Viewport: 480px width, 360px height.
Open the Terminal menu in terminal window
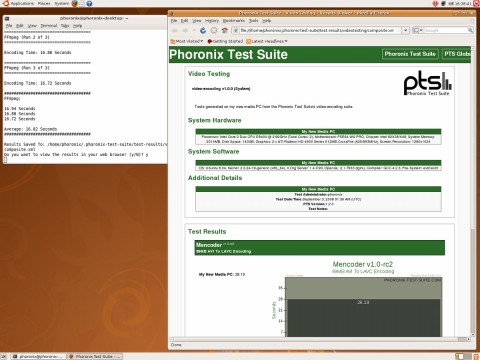point(49,26)
